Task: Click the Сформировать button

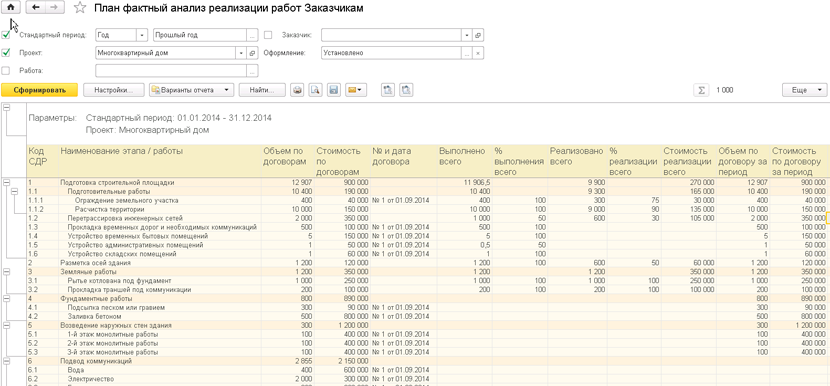Action: pos(40,90)
